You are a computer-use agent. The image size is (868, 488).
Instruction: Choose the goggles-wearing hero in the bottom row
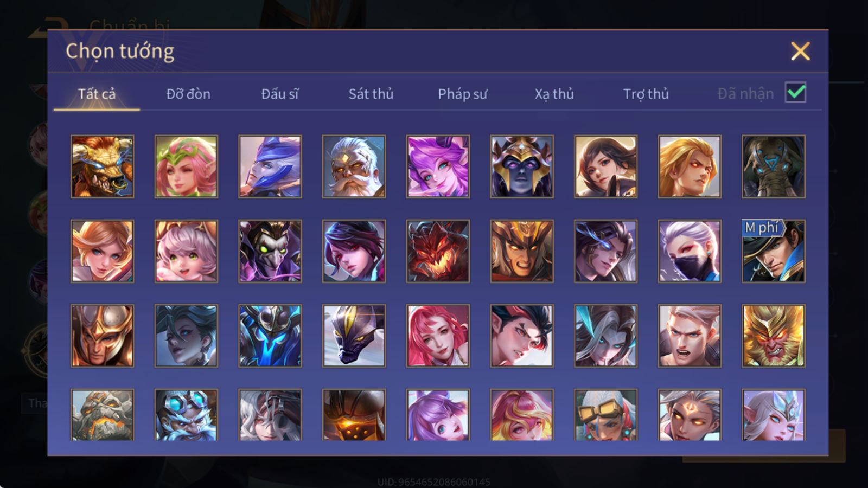[x=605, y=415]
